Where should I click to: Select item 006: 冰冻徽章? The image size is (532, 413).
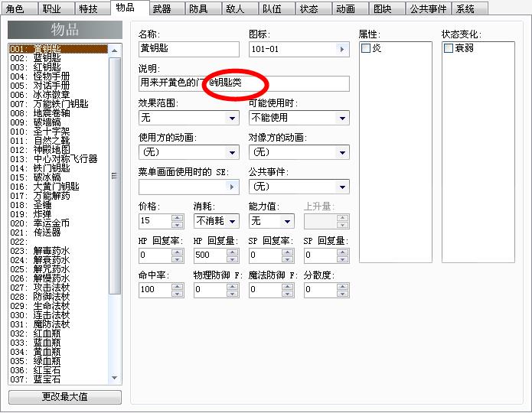click(58, 95)
